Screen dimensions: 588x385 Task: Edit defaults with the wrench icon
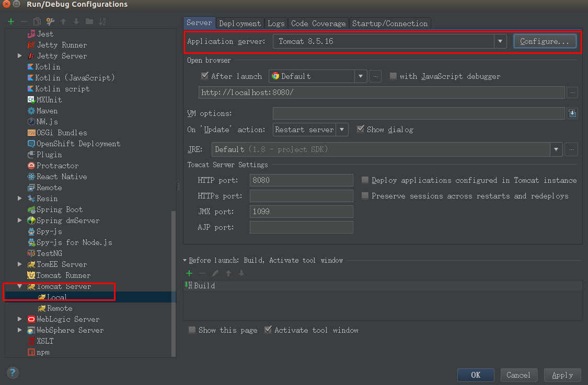coord(50,21)
